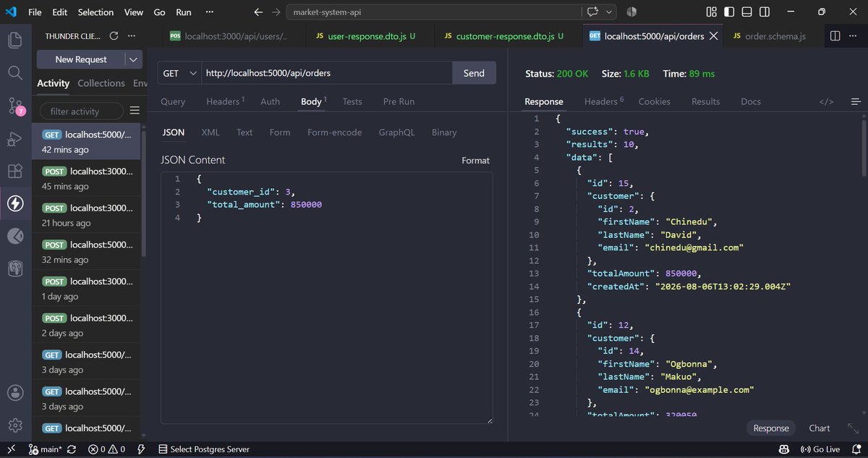Click the filter activity search box
The height and width of the screenshot is (458, 868).
(x=80, y=111)
